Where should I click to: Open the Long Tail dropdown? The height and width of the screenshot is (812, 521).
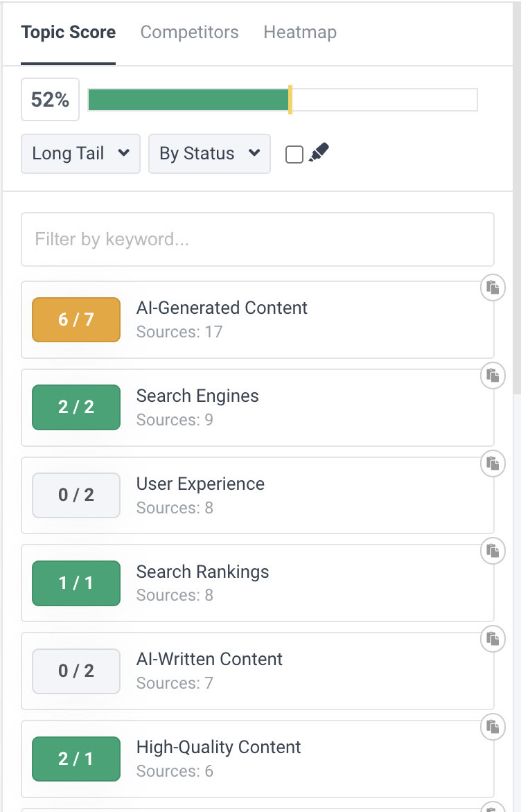80,154
